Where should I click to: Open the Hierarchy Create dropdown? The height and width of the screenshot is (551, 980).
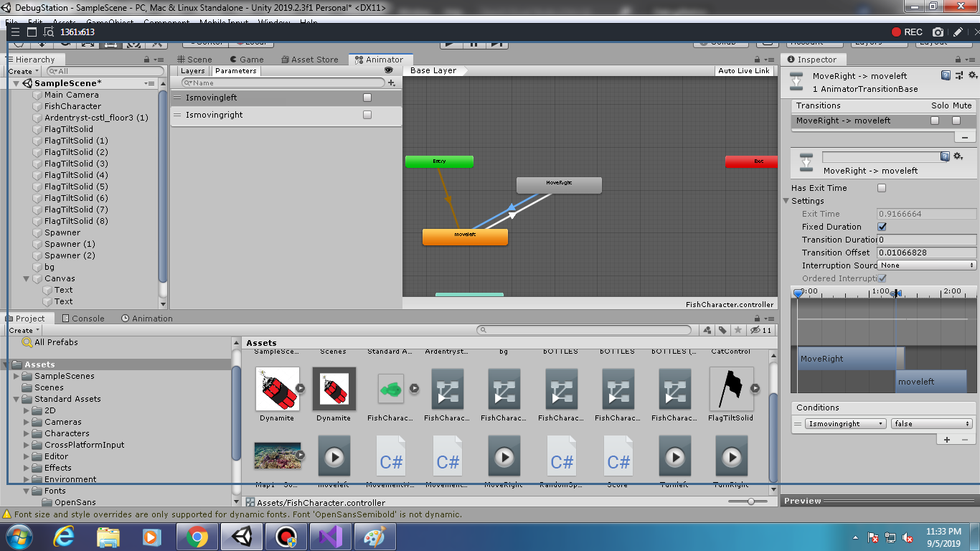coord(24,72)
